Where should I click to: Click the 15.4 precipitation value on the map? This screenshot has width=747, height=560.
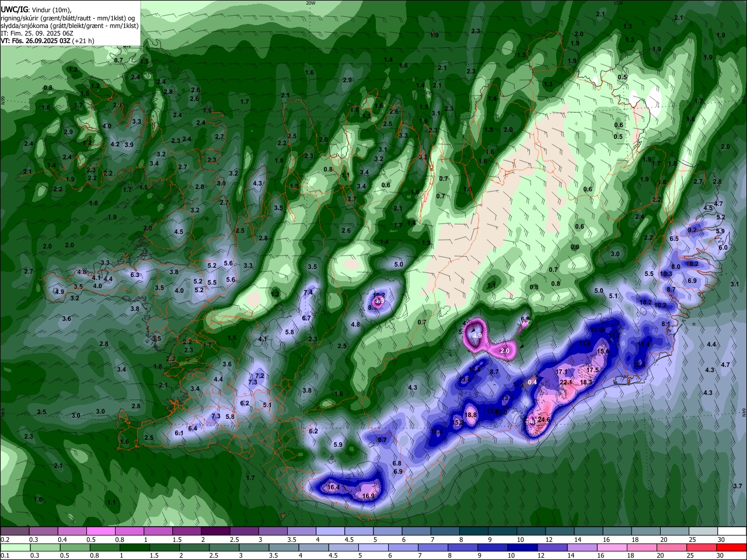603,351
